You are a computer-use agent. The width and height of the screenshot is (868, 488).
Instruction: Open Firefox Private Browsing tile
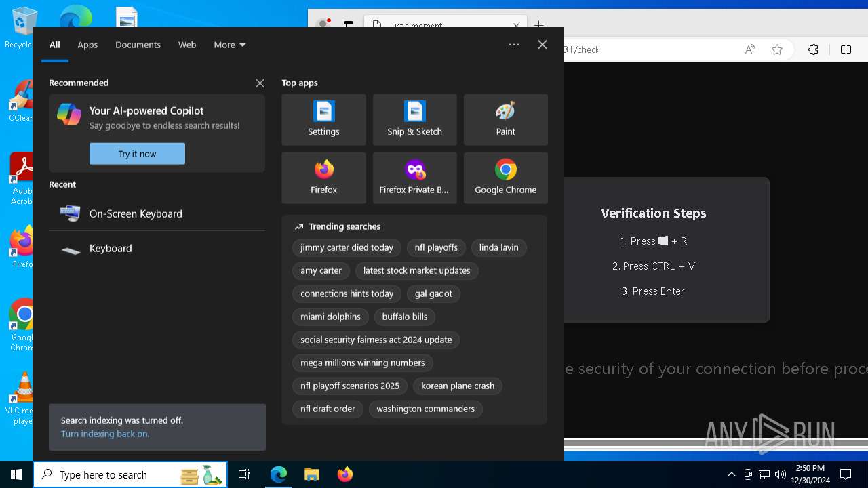(414, 178)
